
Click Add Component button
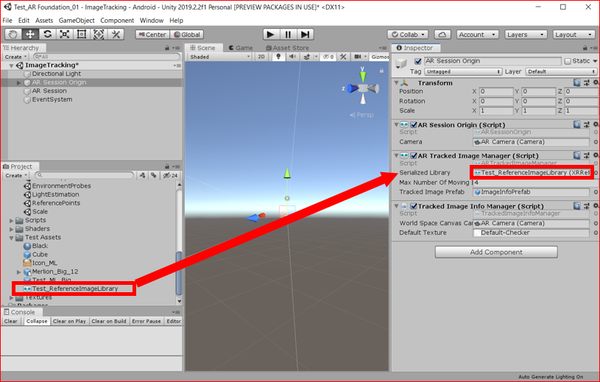496,252
